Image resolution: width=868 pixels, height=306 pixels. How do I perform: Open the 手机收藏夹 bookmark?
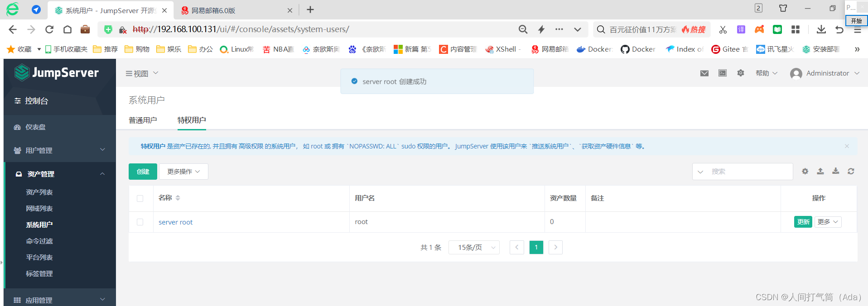66,49
